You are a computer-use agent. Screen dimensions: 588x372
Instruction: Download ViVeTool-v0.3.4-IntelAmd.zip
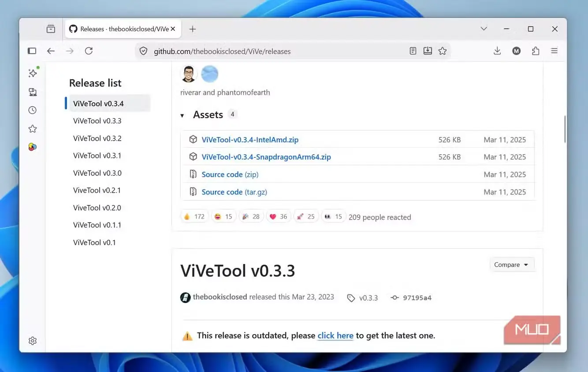(250, 140)
